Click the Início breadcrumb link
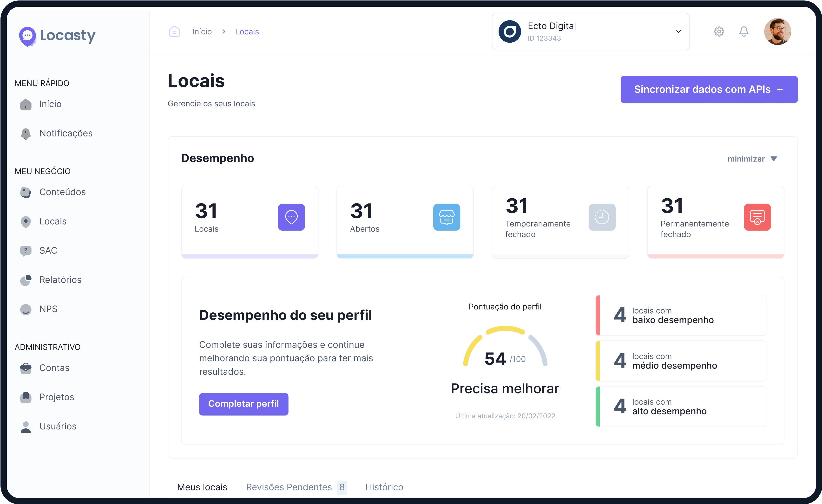The height and width of the screenshot is (504, 822). pos(202,32)
